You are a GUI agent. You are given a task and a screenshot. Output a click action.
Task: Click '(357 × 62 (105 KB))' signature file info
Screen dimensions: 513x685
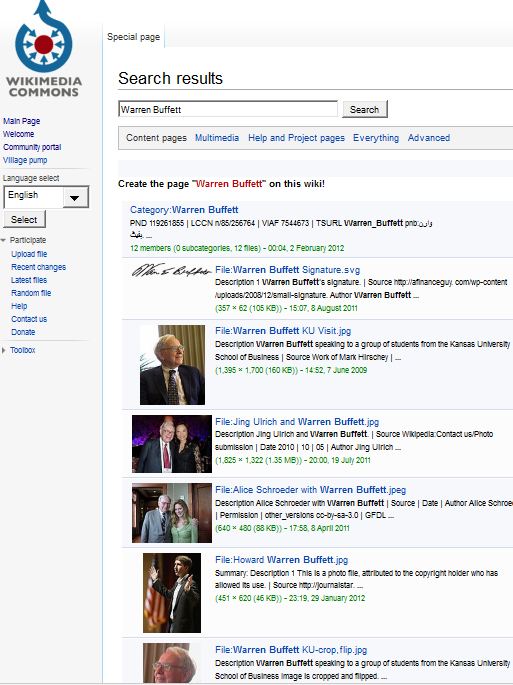pos(248,308)
